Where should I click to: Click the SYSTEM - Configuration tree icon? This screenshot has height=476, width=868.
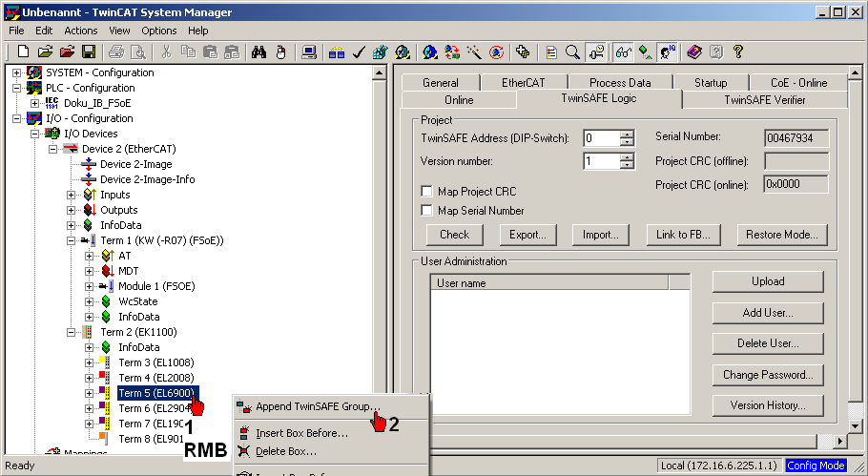coord(34,72)
